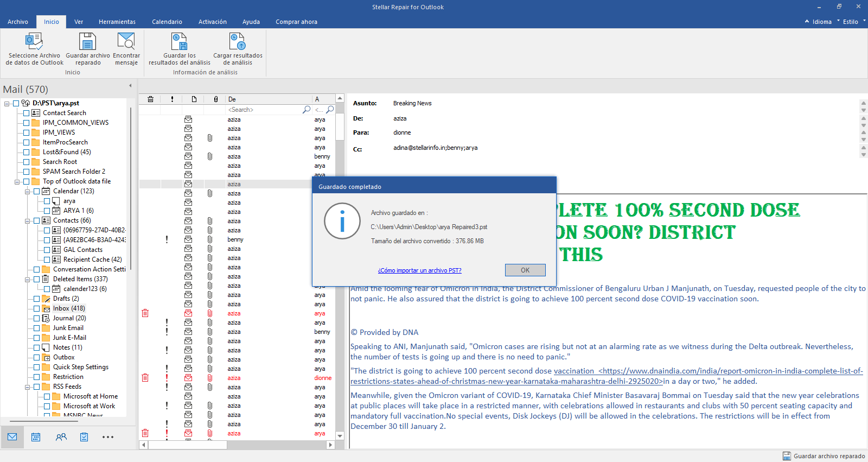The image size is (868, 462).
Task: Check the Contact Search checkbox
Action: pyautogui.click(x=26, y=113)
